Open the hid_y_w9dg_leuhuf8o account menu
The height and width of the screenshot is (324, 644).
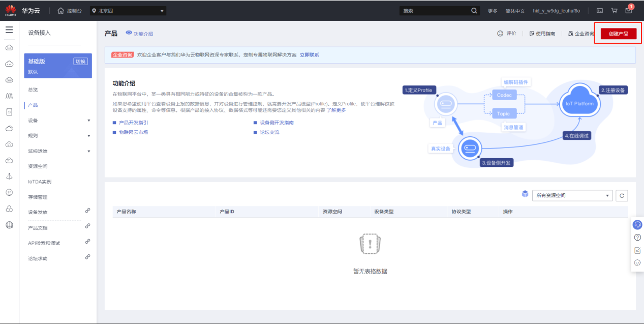point(556,11)
